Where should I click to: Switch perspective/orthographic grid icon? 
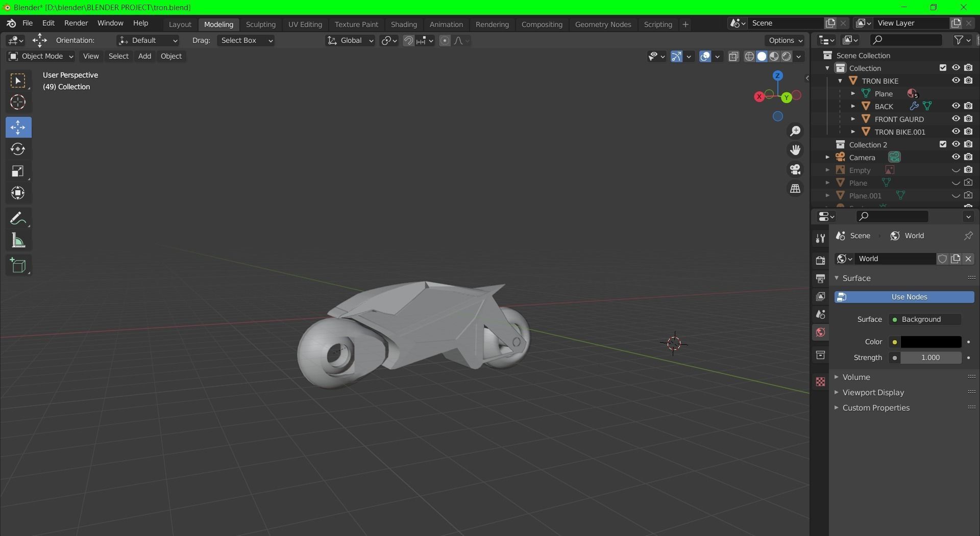pos(795,189)
